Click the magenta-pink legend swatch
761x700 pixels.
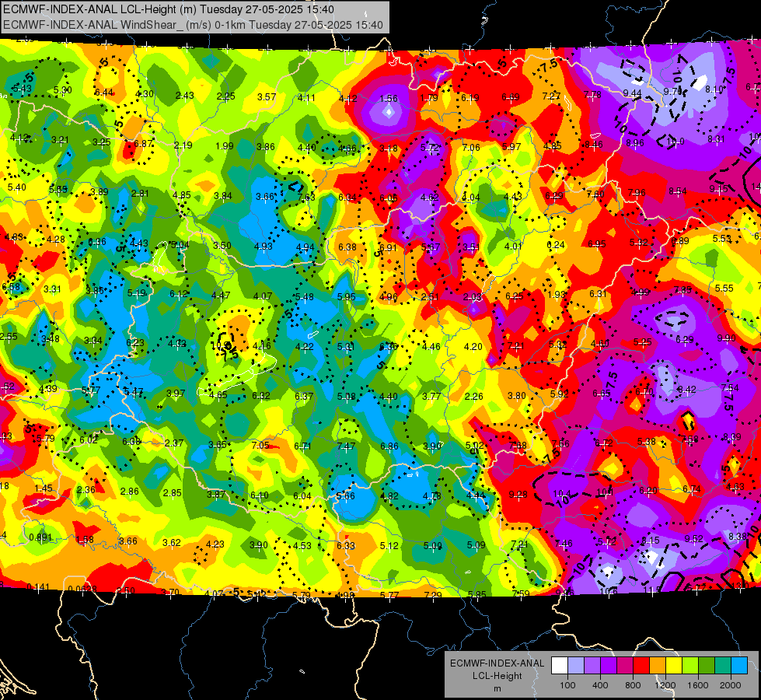[625, 666]
